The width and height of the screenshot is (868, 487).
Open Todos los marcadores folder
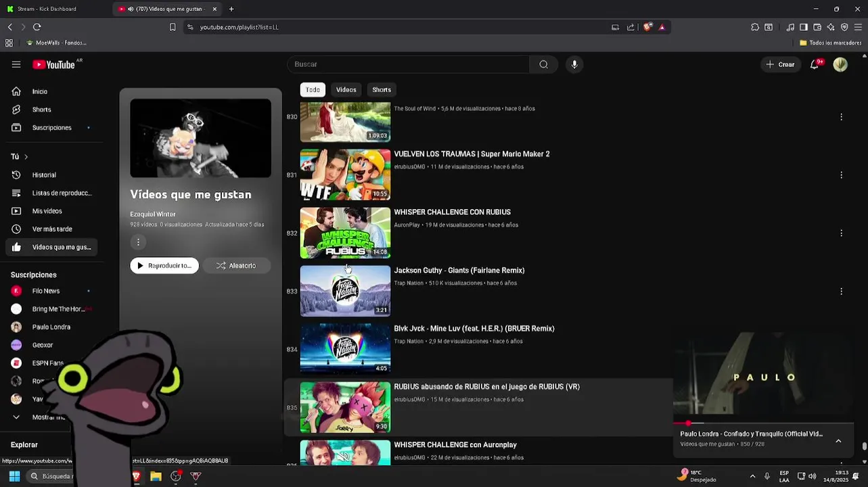click(x=830, y=43)
